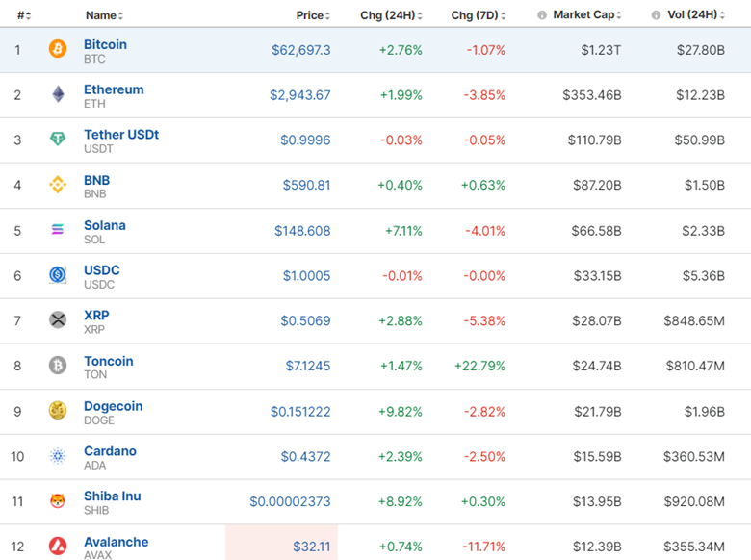The image size is (751, 560).
Task: Click Cardano price $0.4372
Action: pyautogui.click(x=305, y=457)
